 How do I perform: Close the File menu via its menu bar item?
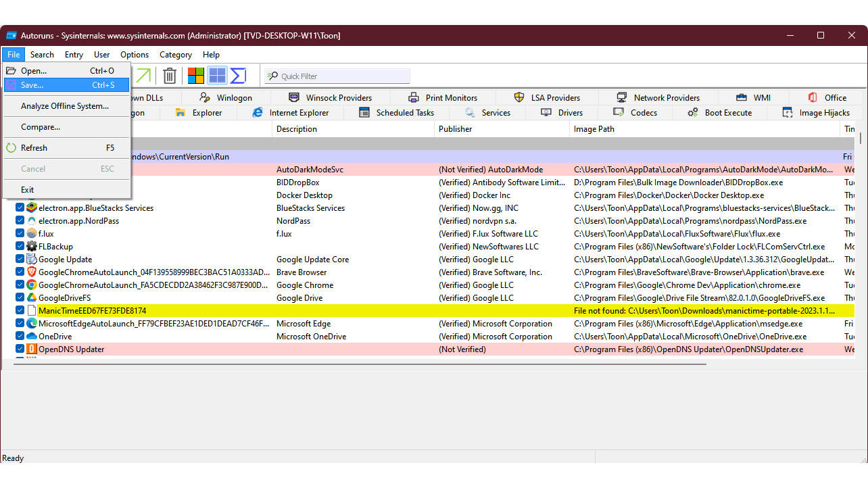[14, 55]
